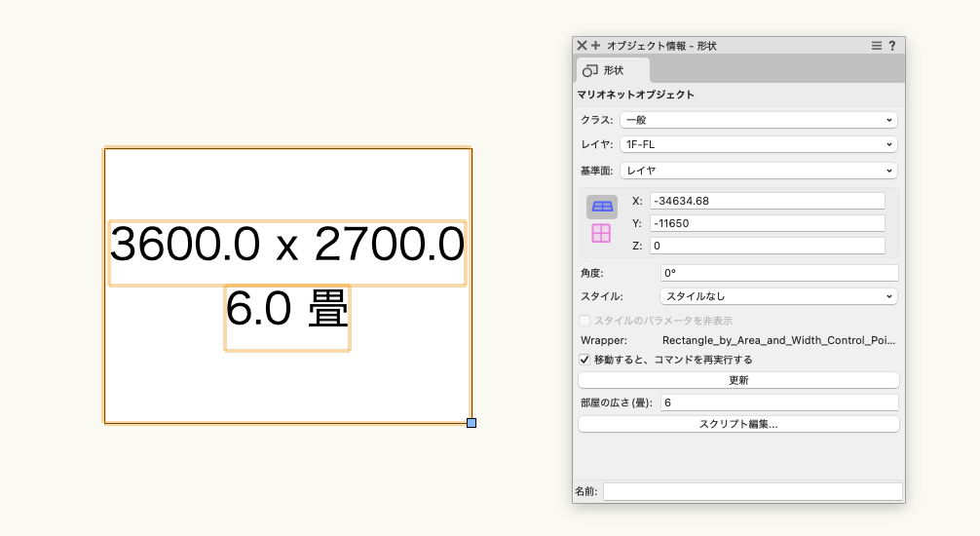Select the 部屋の広さ (畳) value field
This screenshot has width=980, height=536.
pyautogui.click(x=778, y=402)
